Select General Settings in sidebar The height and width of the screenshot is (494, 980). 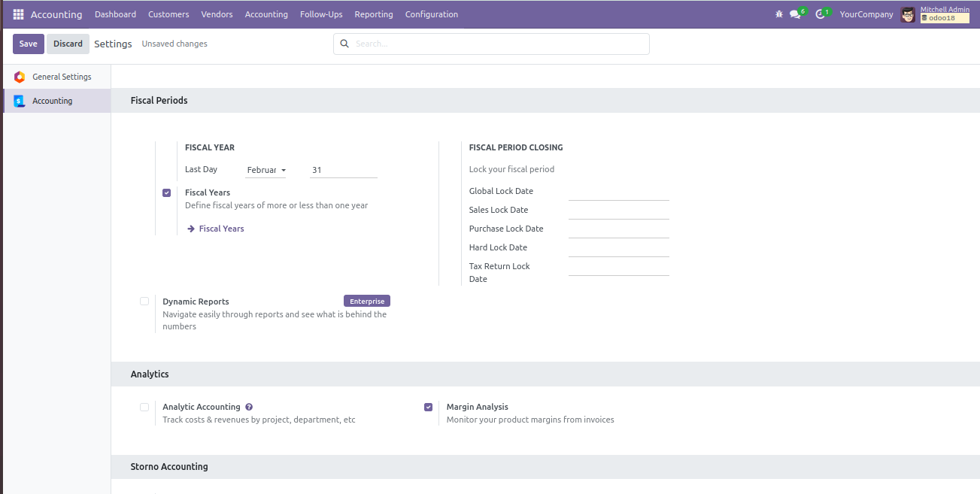click(x=61, y=77)
